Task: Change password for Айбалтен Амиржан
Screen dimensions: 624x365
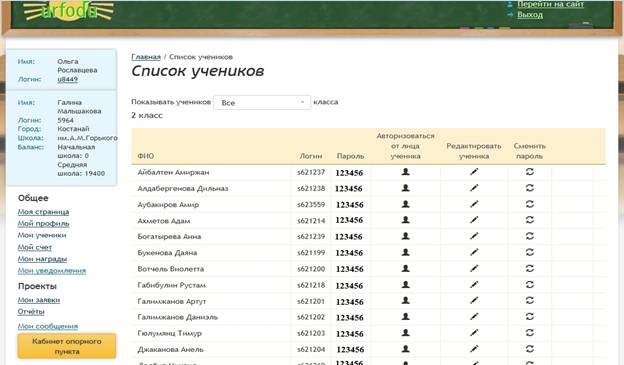Action: pos(529,172)
